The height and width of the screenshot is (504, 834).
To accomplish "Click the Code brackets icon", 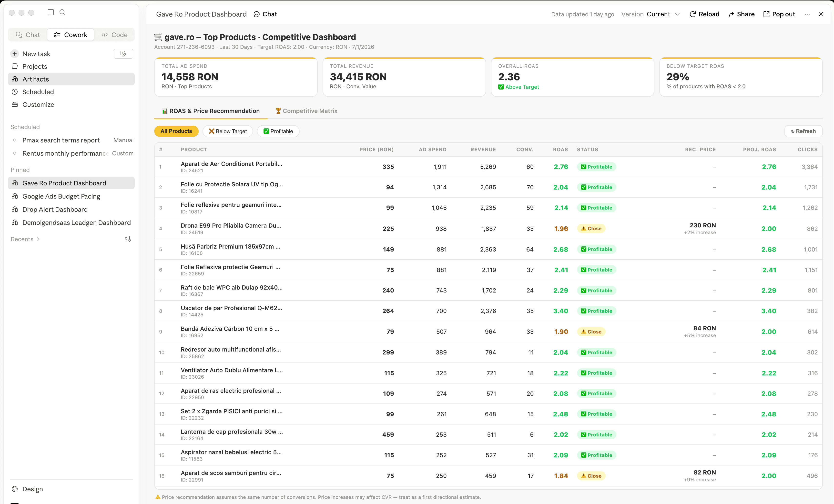I will click(x=105, y=35).
